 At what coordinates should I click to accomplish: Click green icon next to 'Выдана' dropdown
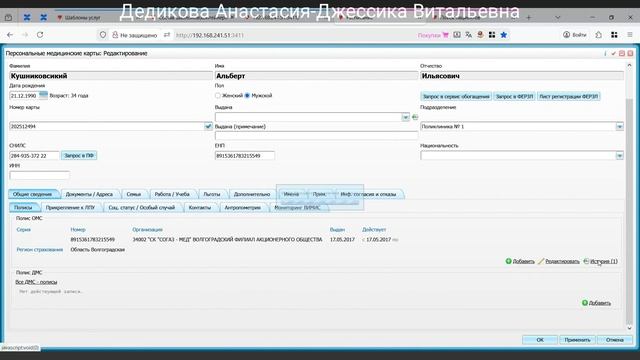[415, 117]
